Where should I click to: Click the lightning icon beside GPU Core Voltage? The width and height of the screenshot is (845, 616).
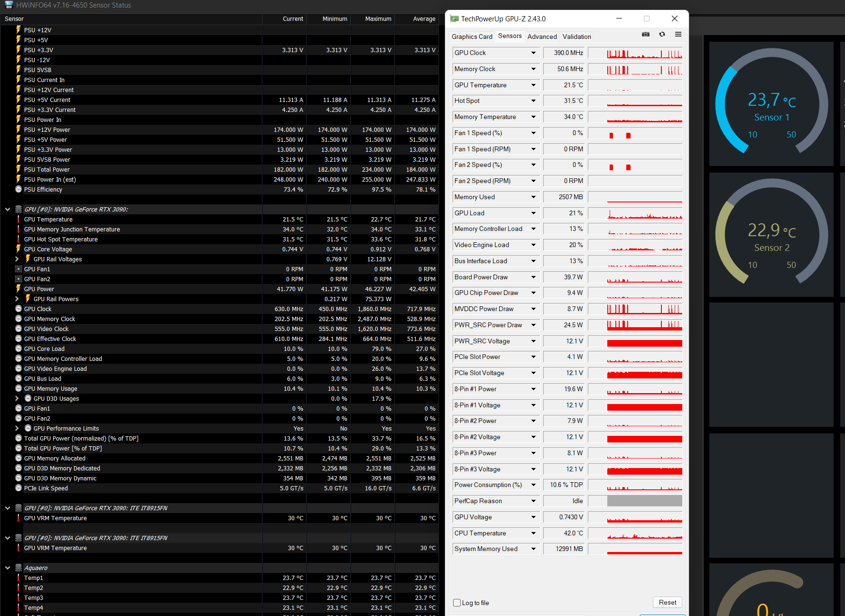click(x=19, y=249)
